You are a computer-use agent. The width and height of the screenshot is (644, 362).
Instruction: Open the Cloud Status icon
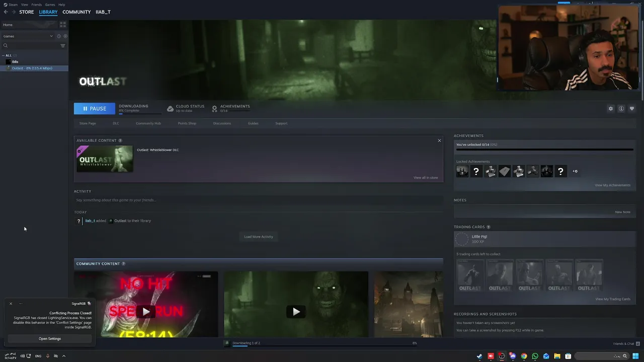pyautogui.click(x=170, y=109)
